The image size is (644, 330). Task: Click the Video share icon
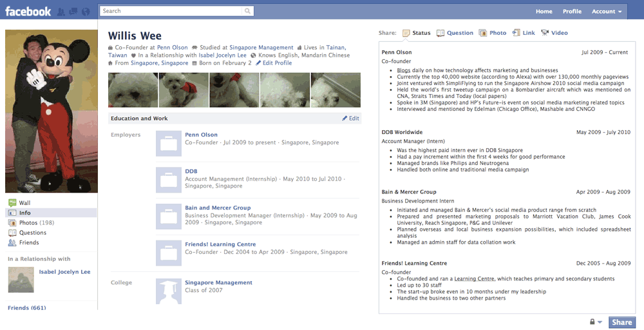click(545, 33)
